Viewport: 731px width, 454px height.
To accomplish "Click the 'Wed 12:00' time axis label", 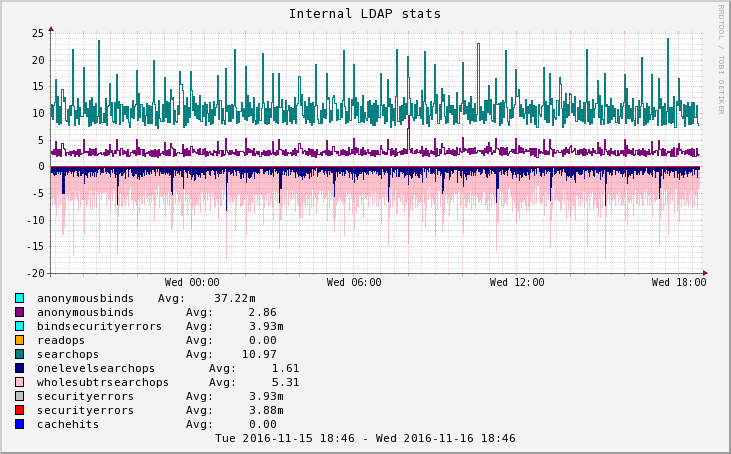I will [x=517, y=282].
